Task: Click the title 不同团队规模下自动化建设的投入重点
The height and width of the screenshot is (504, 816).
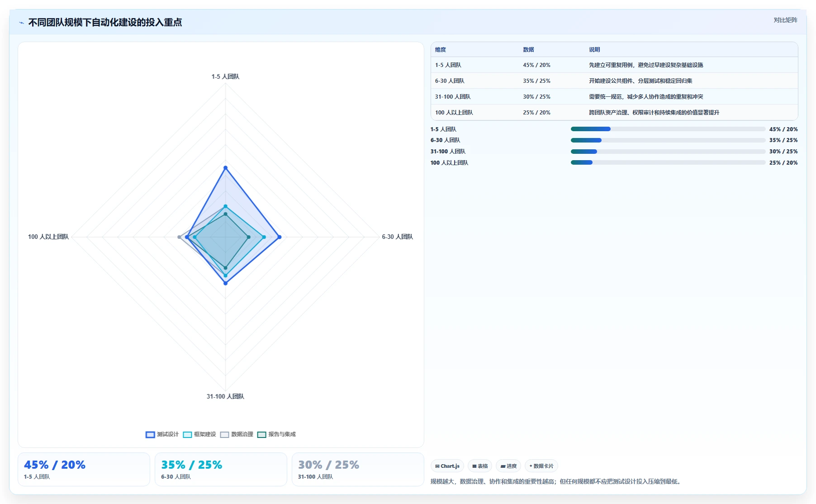Action: point(105,23)
